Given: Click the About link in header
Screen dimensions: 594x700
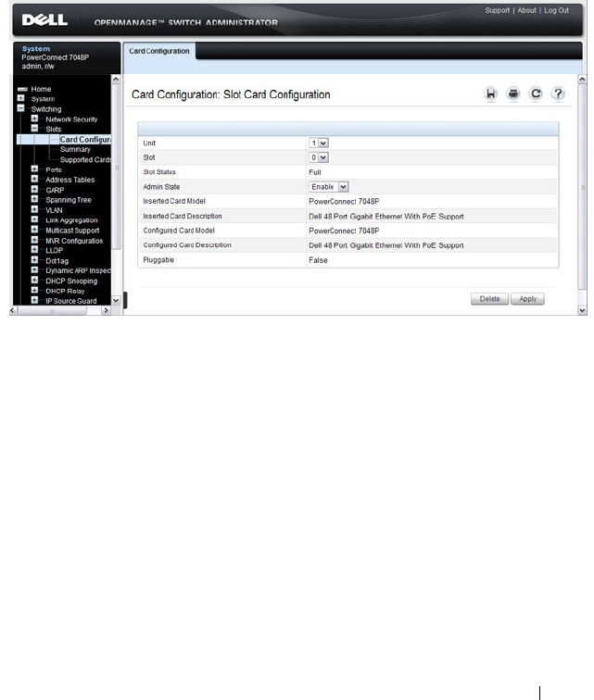Looking at the screenshot, I should [526, 10].
